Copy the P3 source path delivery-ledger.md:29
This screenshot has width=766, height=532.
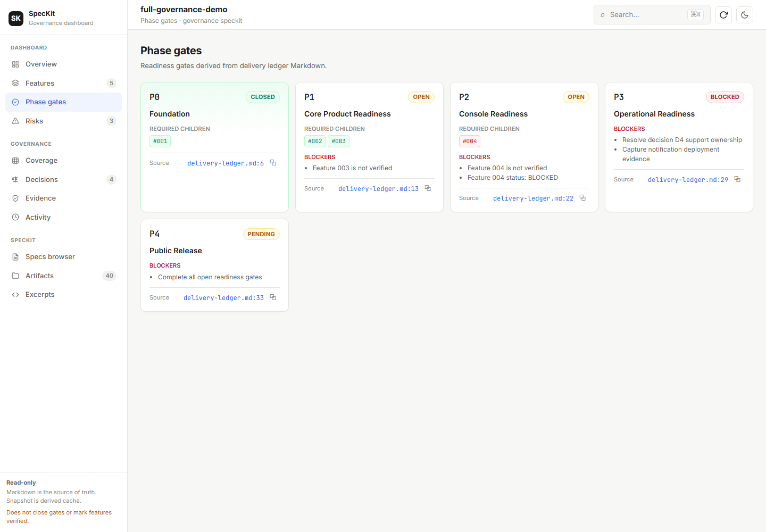pos(737,179)
